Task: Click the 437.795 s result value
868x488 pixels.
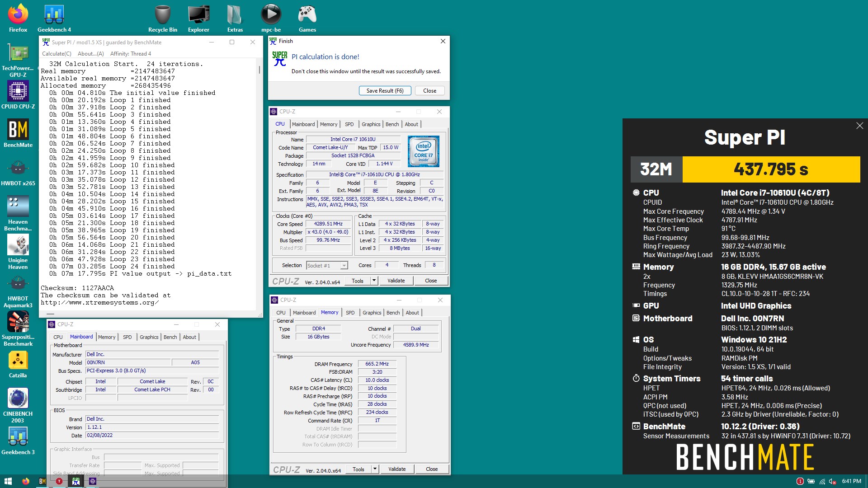Action: coord(771,169)
